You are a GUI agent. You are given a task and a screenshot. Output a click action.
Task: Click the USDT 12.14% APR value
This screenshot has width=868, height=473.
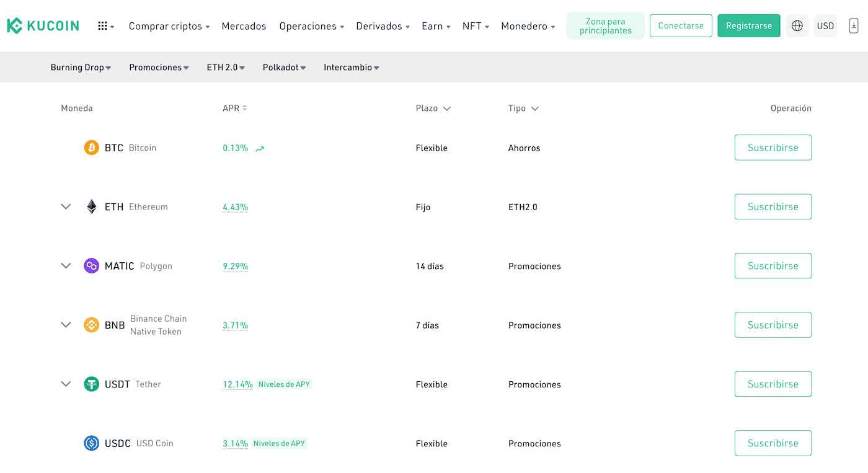tap(238, 384)
